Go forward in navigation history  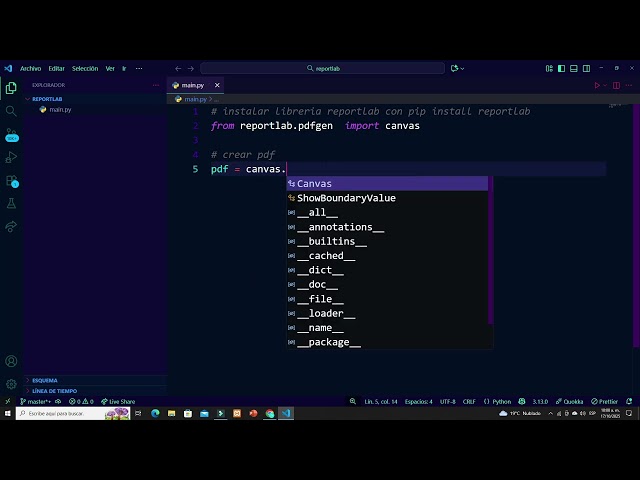191,69
